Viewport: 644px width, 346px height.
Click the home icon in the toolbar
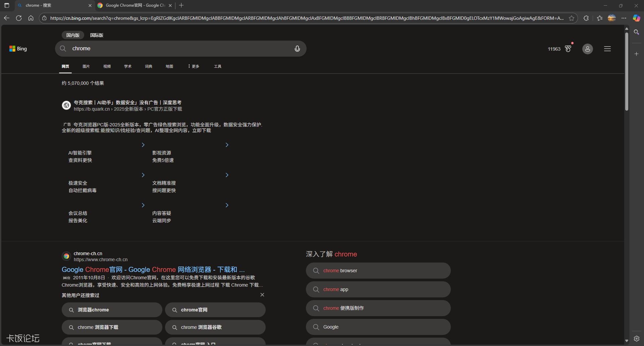[31, 18]
